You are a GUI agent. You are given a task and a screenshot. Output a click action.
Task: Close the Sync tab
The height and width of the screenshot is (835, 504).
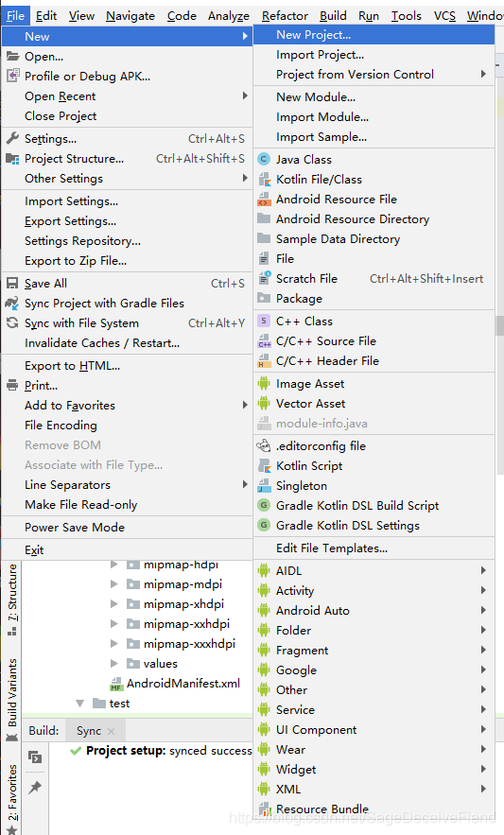pyautogui.click(x=111, y=731)
